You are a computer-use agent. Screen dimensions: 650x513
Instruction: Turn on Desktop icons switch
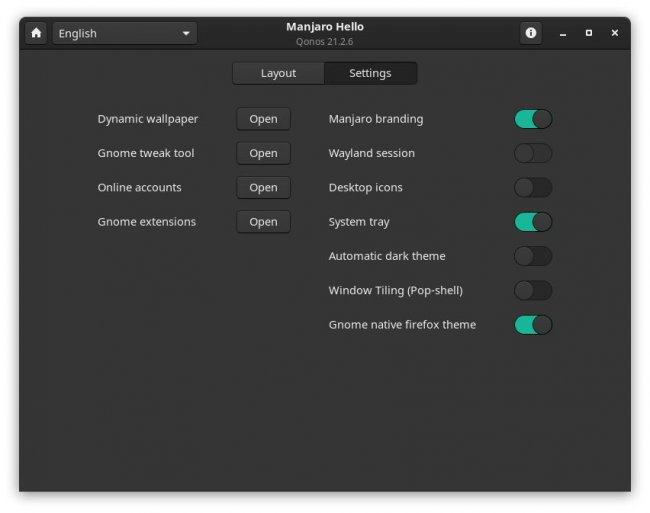click(533, 188)
